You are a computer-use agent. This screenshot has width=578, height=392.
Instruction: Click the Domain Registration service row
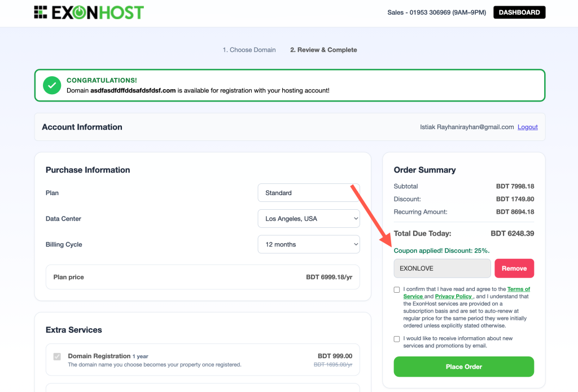coord(203,360)
